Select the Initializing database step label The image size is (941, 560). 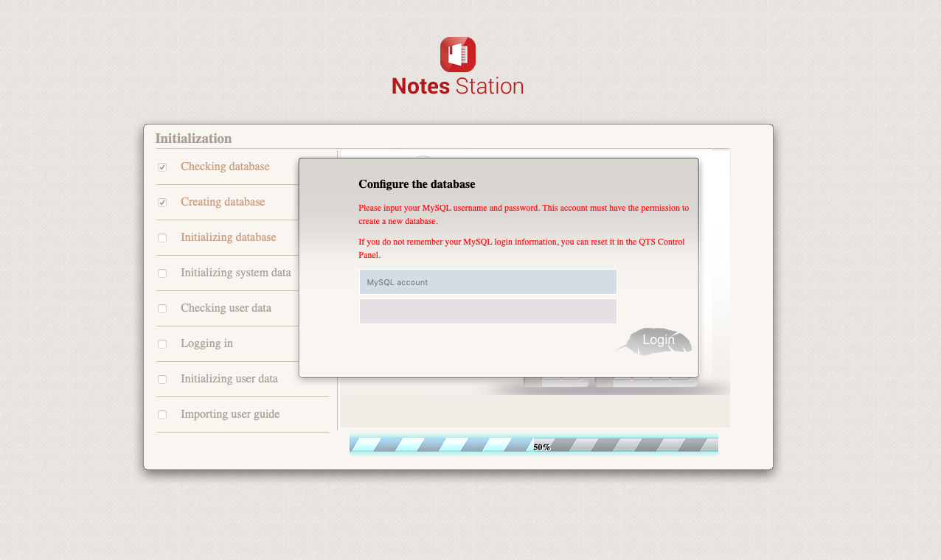[x=229, y=237]
